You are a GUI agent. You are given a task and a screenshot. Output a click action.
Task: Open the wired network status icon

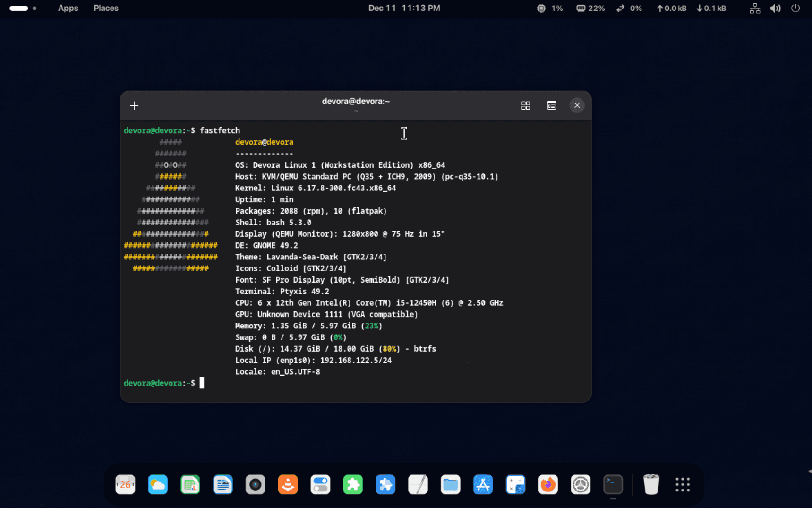(754, 8)
